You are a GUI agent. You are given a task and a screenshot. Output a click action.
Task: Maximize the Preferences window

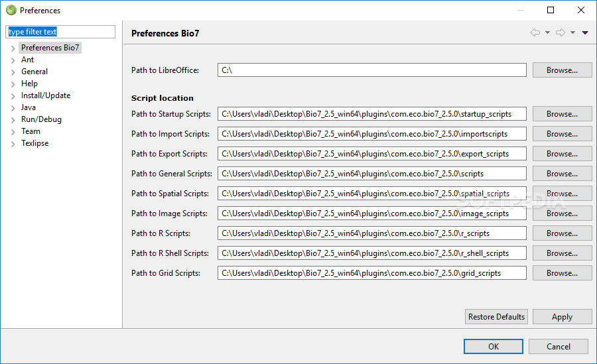551,10
